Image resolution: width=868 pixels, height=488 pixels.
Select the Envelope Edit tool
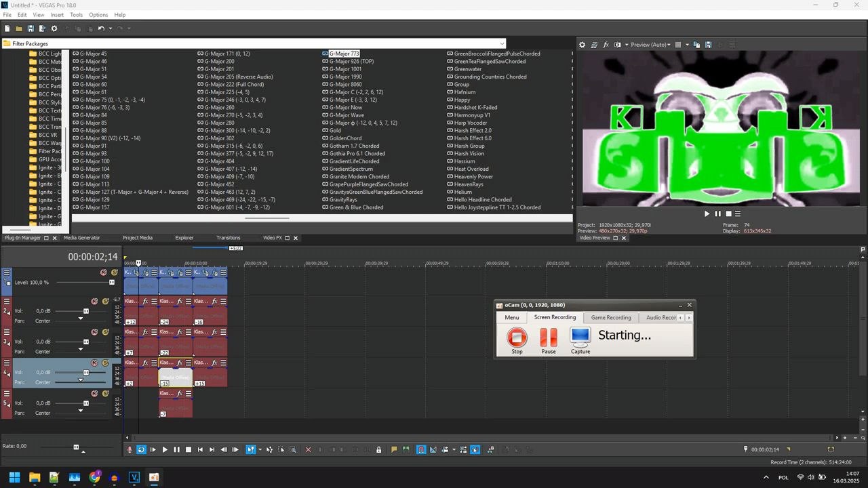pyautogui.click(x=269, y=449)
